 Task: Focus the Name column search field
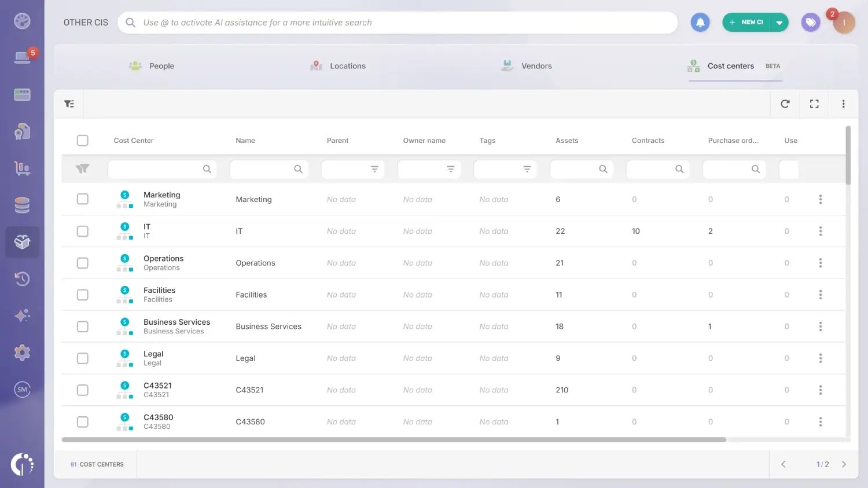pos(269,169)
